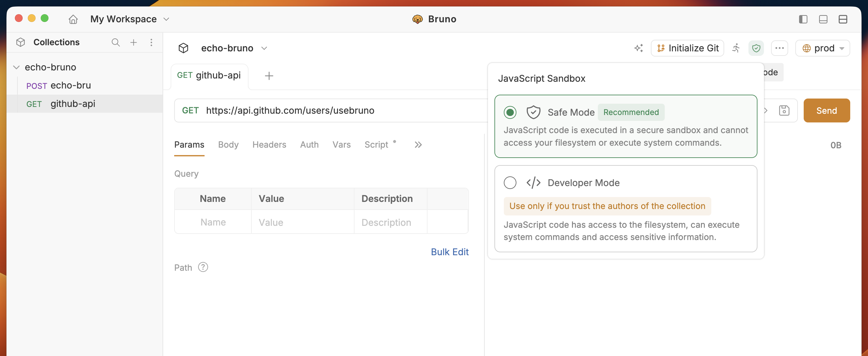Send the request

tap(827, 110)
